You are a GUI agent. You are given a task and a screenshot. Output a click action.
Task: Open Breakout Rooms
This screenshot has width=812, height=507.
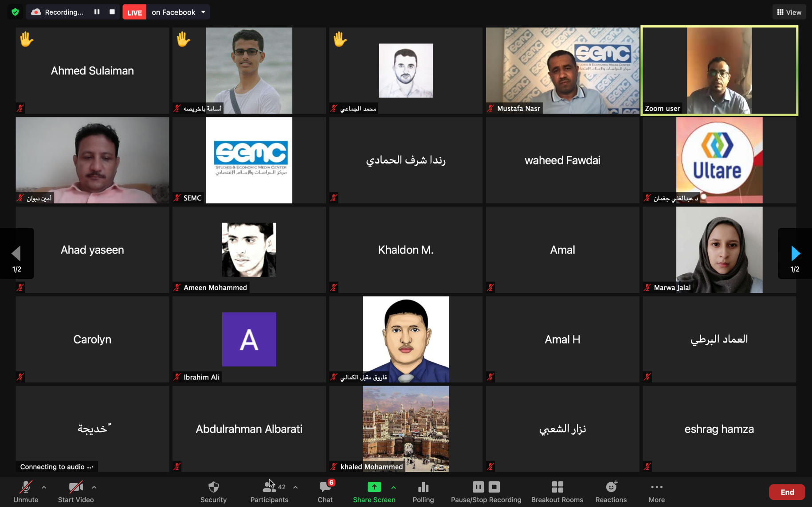pos(557,492)
